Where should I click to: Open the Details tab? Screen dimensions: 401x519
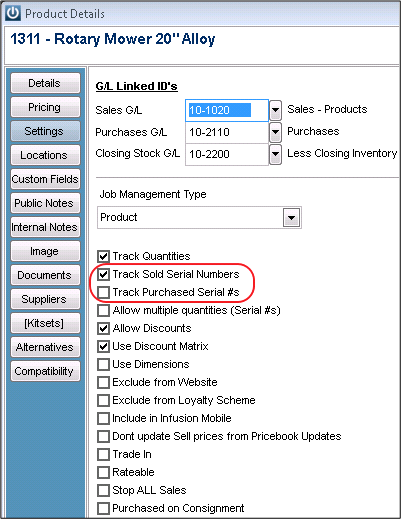45,83
